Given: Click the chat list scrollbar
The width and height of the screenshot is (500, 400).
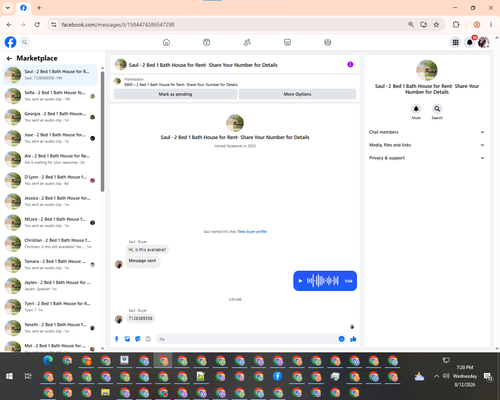Looking at the screenshot, I should coord(102,132).
